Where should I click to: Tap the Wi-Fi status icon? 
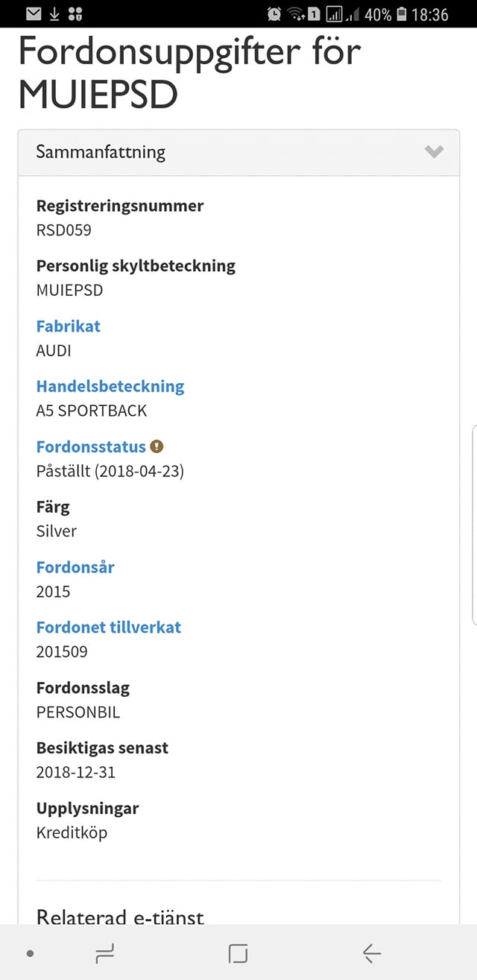tap(296, 14)
